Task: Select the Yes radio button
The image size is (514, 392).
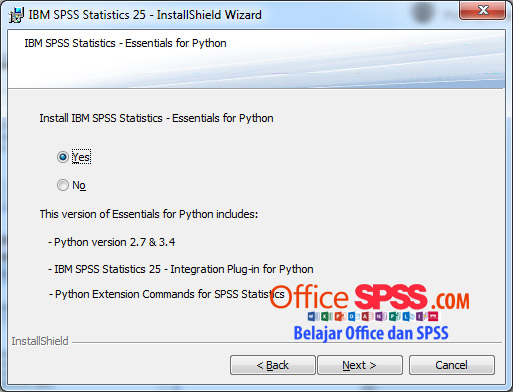Action: coord(63,157)
